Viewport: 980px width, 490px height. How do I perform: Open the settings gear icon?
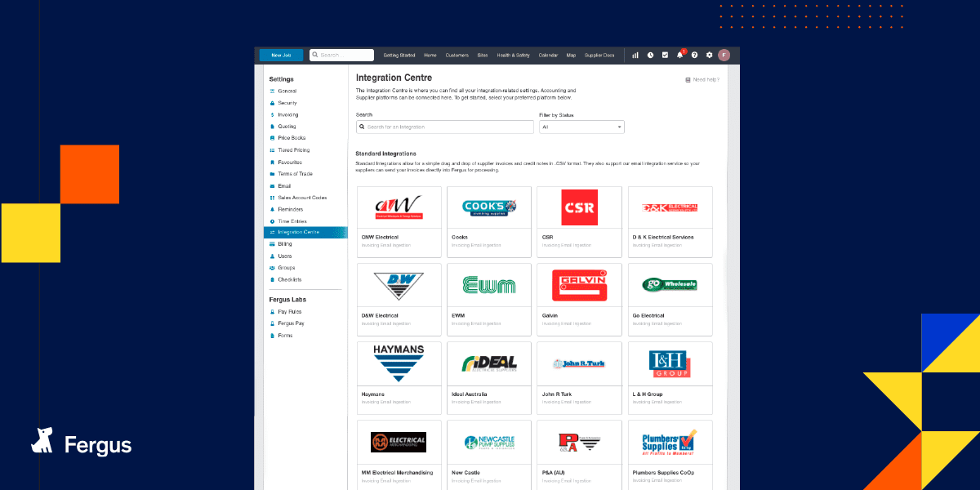coord(709,55)
